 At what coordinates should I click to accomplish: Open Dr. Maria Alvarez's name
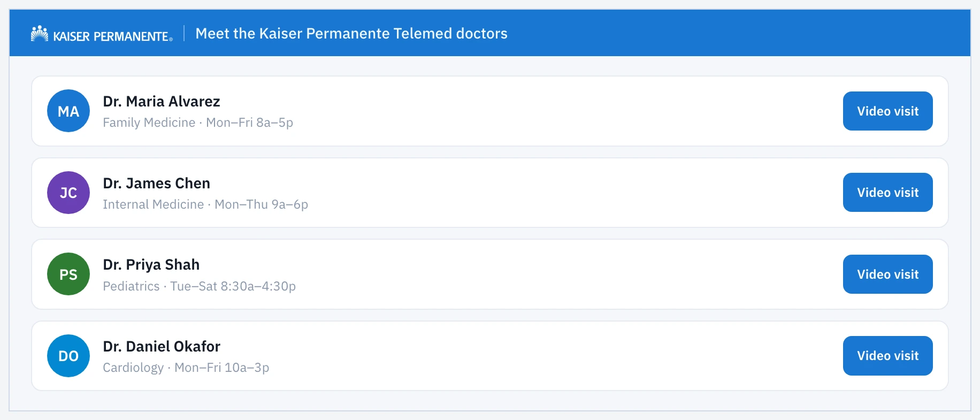click(x=162, y=101)
